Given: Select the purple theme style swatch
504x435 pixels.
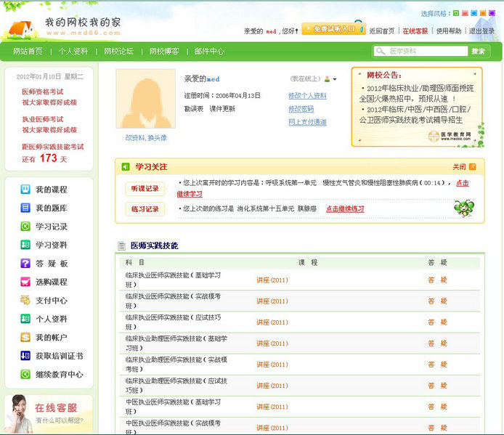Looking at the screenshot, I should (492, 13).
